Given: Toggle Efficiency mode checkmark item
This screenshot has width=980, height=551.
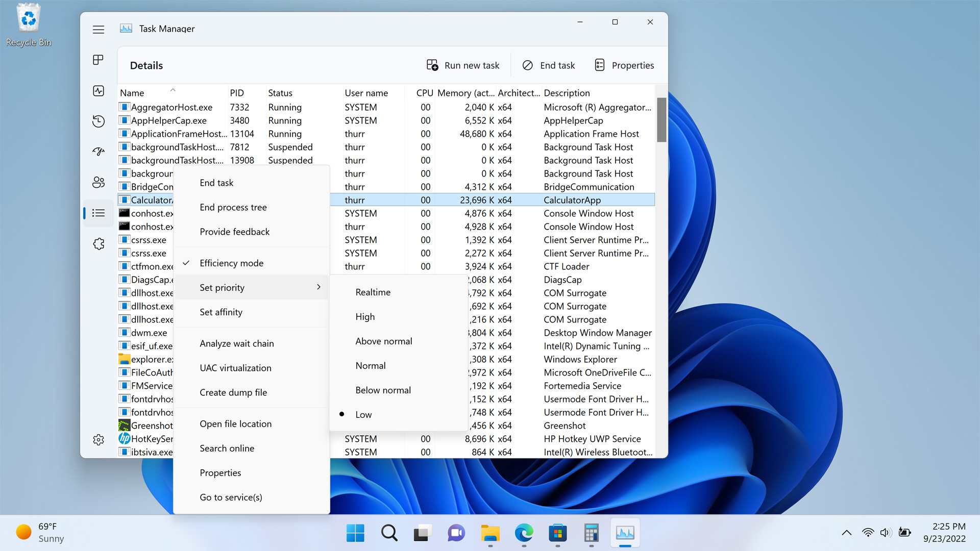Looking at the screenshot, I should [231, 263].
